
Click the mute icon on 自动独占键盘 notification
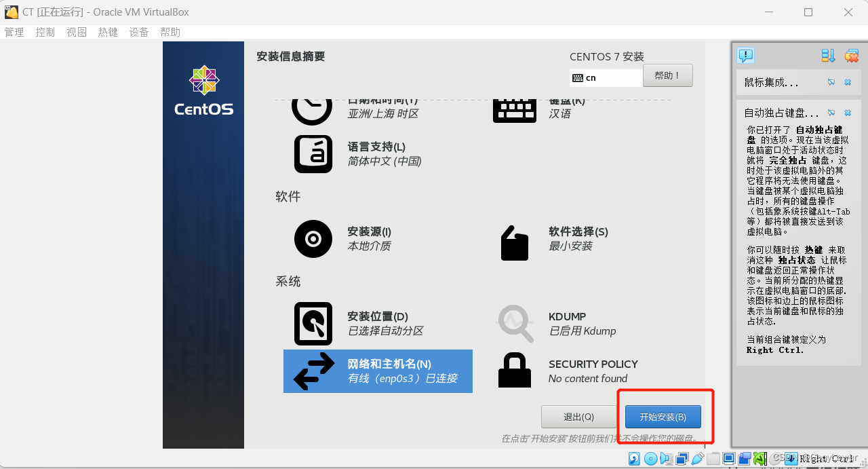831,113
